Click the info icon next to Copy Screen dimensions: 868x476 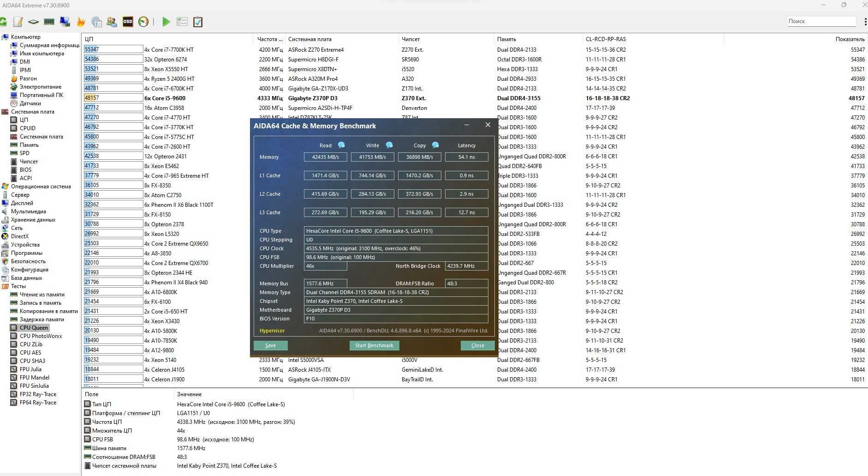[x=435, y=145]
